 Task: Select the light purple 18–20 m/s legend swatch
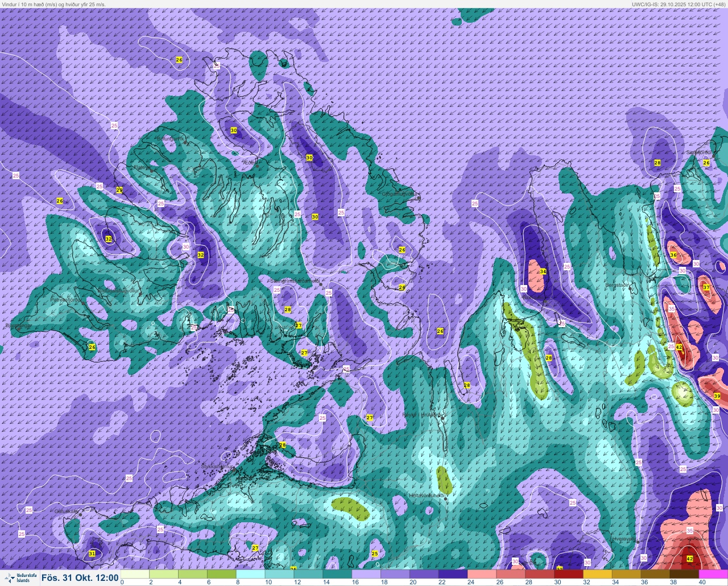pos(395,574)
